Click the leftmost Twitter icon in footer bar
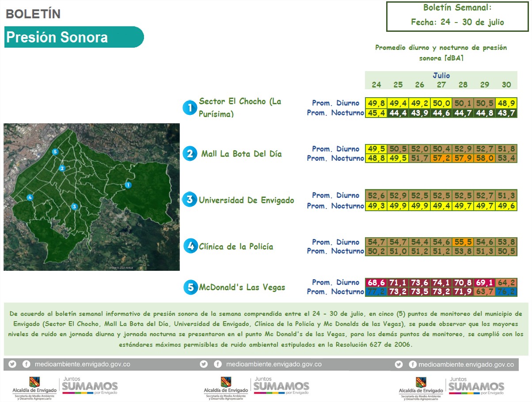The image size is (532, 402). [x=12, y=364]
